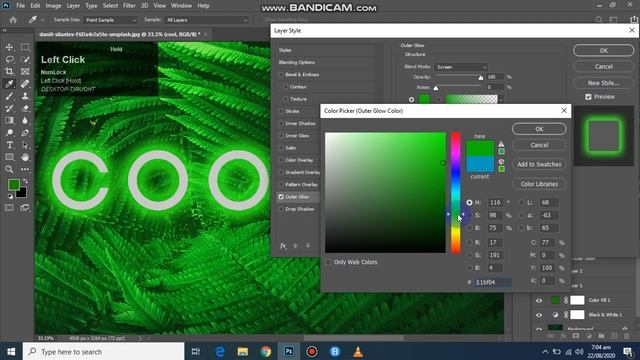The image size is (640, 360).
Task: Open Color Libraries
Action: click(x=539, y=184)
